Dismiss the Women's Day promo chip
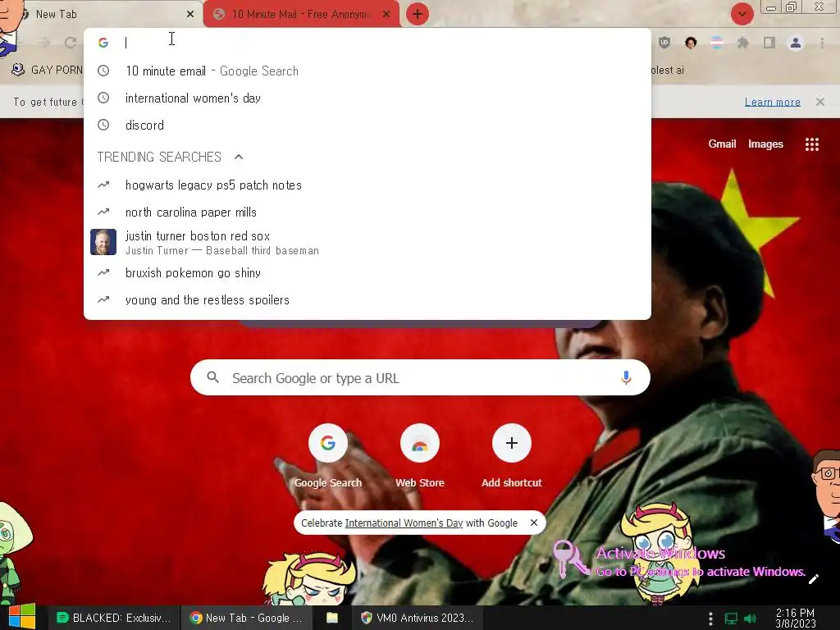This screenshot has height=630, width=840. (x=533, y=523)
